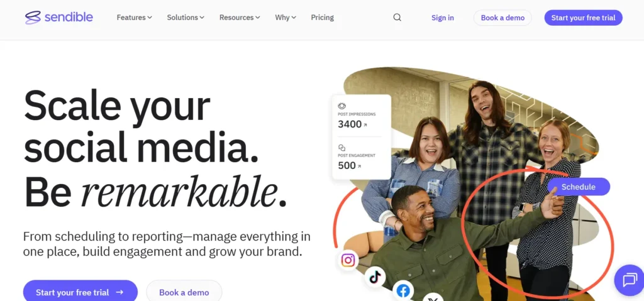Viewport: 644px width, 301px height.
Task: Click the word 'remarkable' in headline
Action: [x=179, y=192]
